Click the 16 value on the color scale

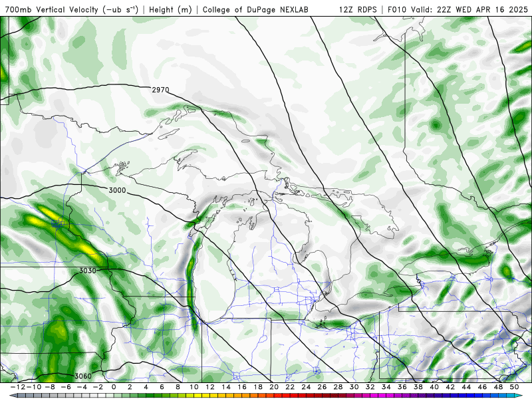pos(242,387)
